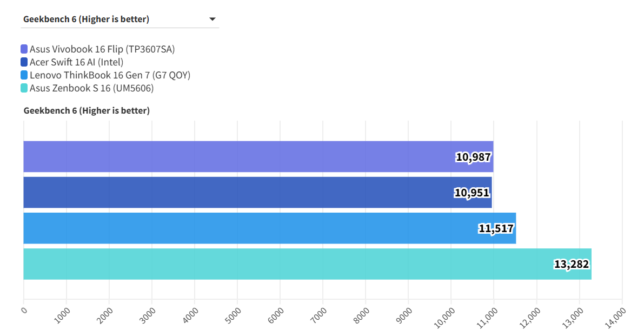Viewport: 644px width, 336px height.
Task: Toggle the Lenovo ThinkBook 16 Gen 7 legend label
Action: click(110, 75)
